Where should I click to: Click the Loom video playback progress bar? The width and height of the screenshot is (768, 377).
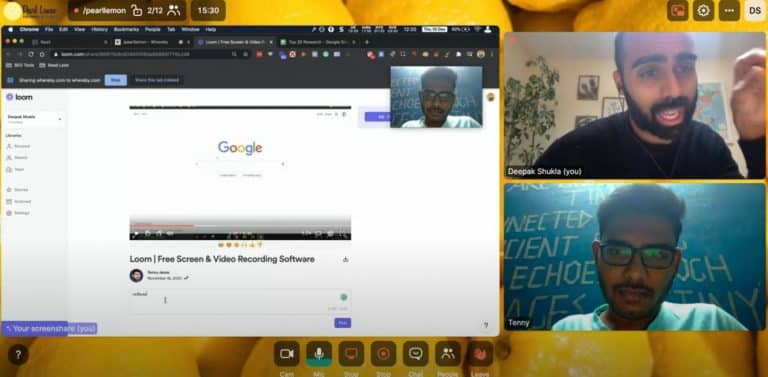pos(240,226)
